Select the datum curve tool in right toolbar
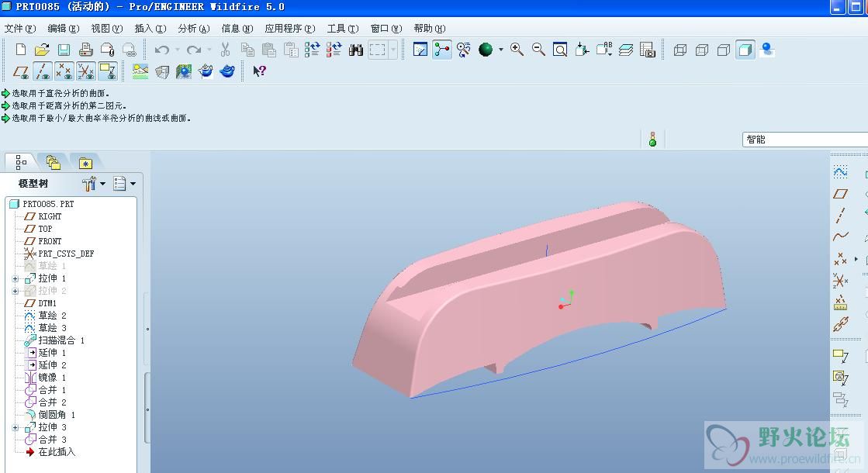 coord(840,236)
